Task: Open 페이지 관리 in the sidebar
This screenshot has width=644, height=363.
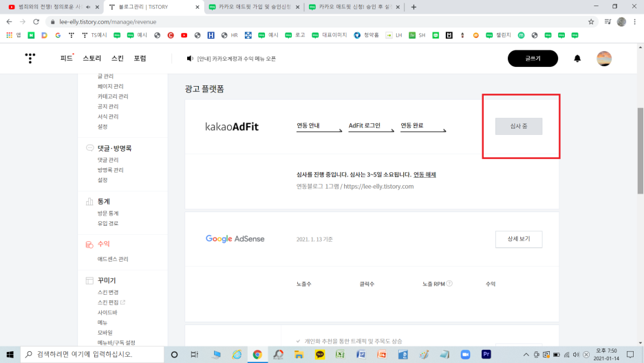Action: (110, 86)
